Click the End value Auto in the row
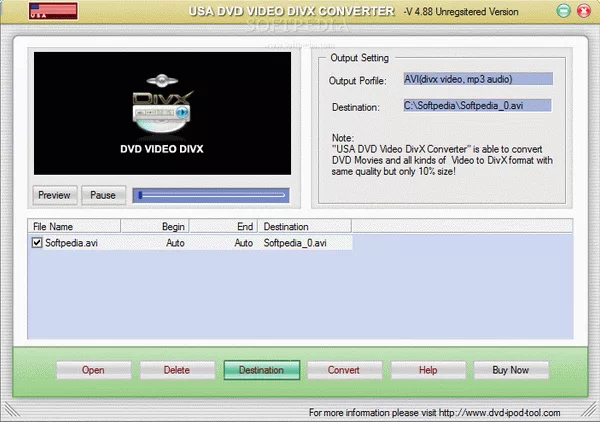Image resolution: width=600 pixels, height=422 pixels. pos(244,243)
